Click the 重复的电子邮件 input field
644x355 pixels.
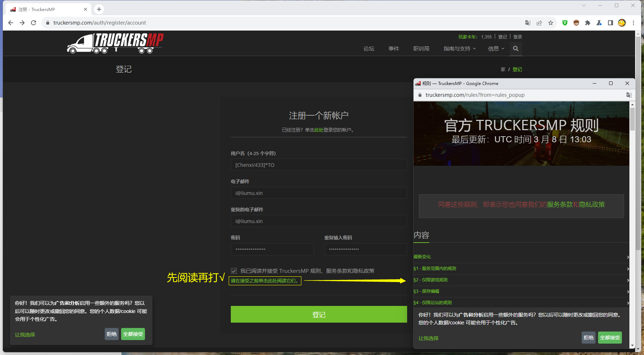pos(319,221)
